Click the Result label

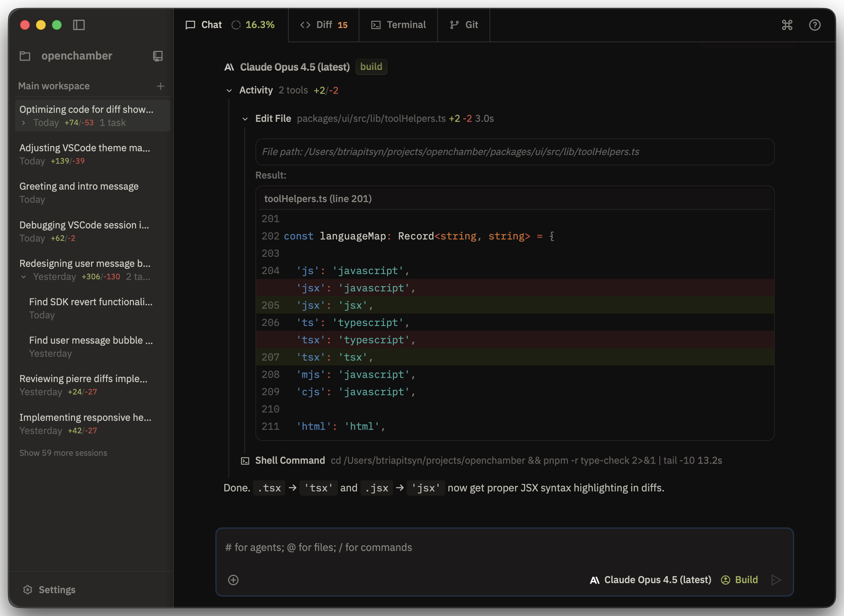pos(271,175)
